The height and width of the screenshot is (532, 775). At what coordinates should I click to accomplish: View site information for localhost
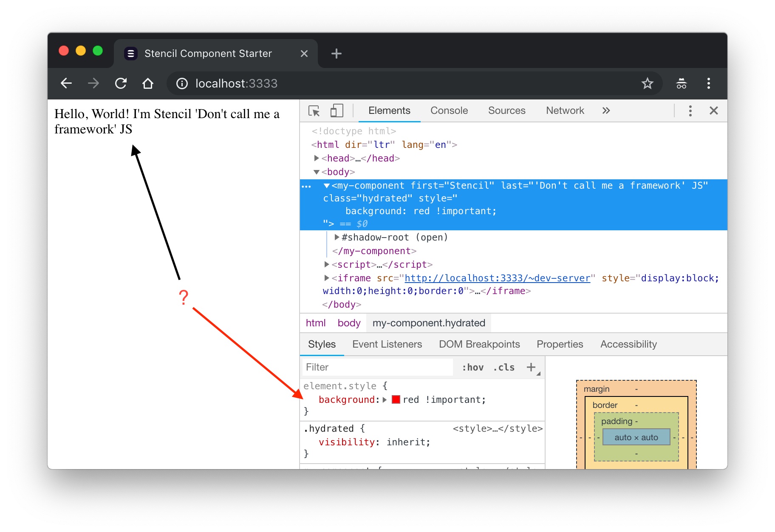pos(182,83)
